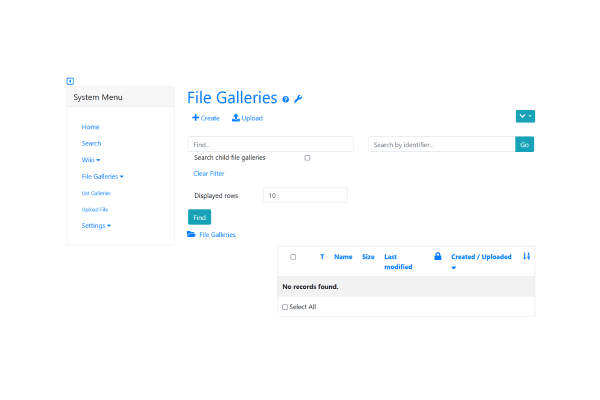Open the File Galleries folder icon
Image resolution: width=600 pixels, height=400 pixels.
tap(192, 234)
